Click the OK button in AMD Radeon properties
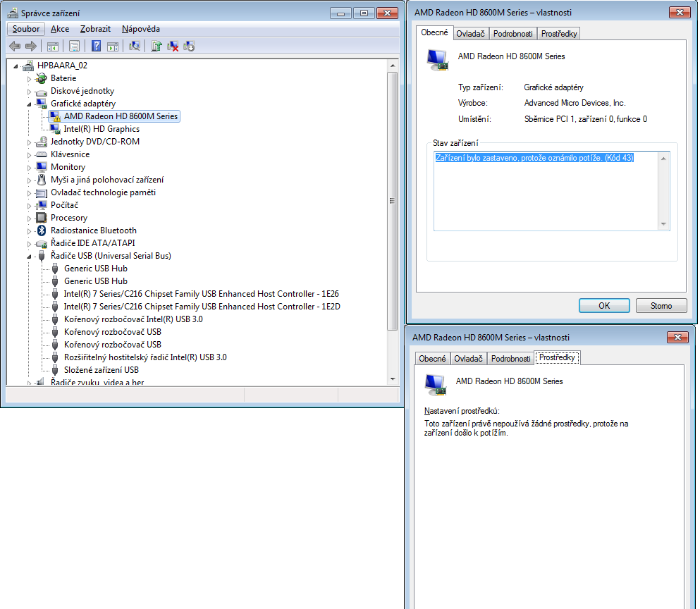This screenshot has height=609, width=700. click(x=604, y=306)
